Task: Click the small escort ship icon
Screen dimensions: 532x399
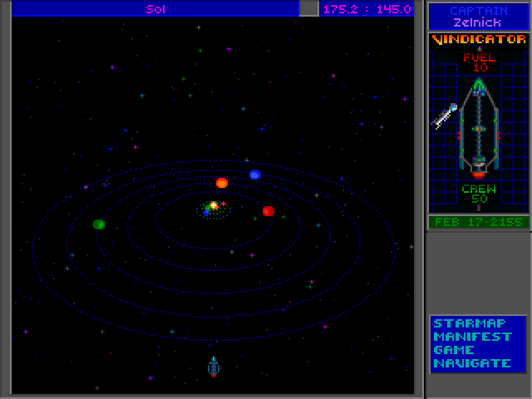Action: [x=446, y=116]
